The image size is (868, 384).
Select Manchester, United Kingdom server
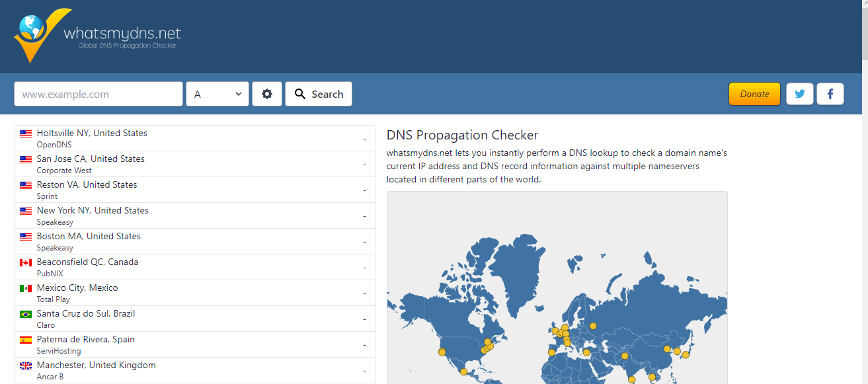[x=195, y=370]
